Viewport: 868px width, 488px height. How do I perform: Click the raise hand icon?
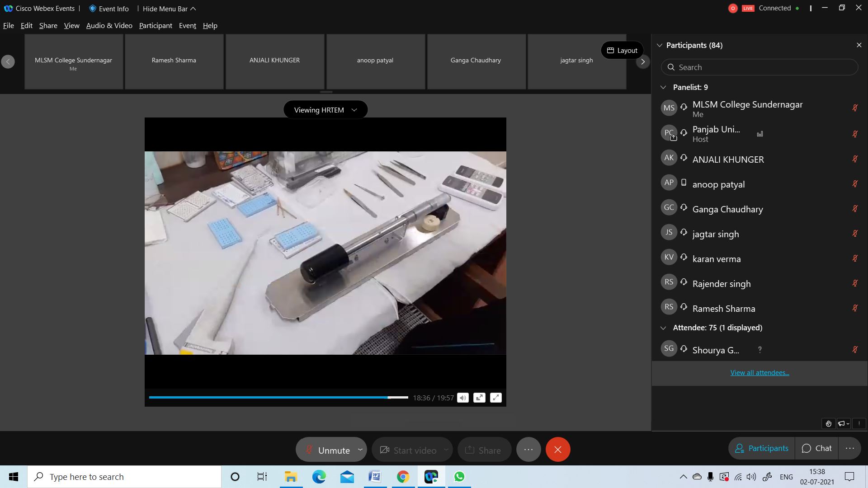click(x=828, y=423)
